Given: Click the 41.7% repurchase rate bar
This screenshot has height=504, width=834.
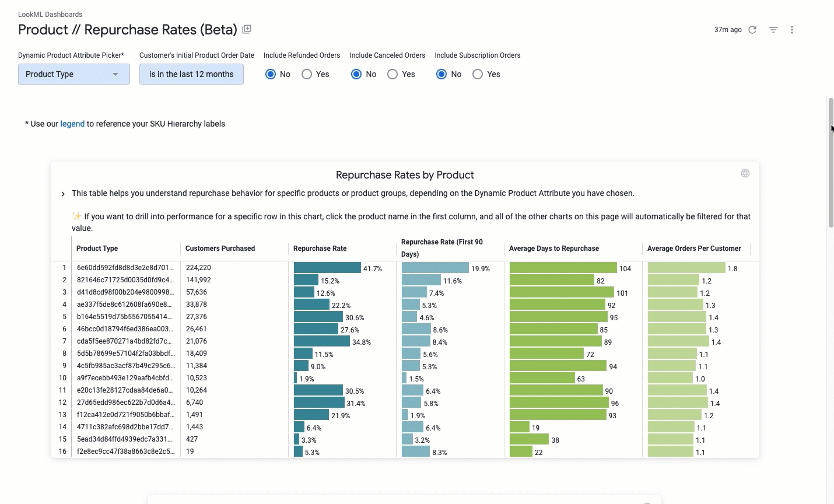Looking at the screenshot, I should (x=327, y=268).
